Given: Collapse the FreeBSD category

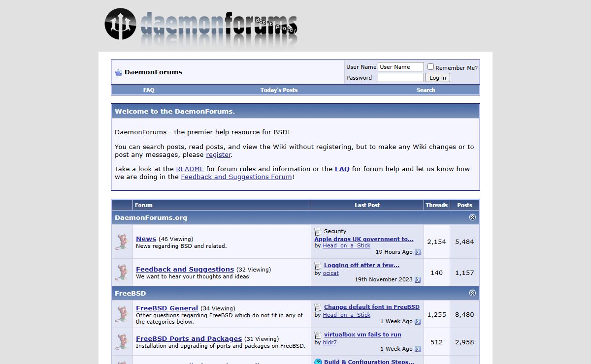Looking at the screenshot, I should (x=472, y=293).
